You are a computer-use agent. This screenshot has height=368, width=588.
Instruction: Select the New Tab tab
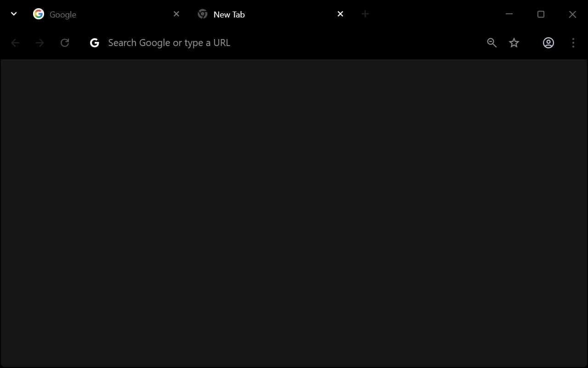click(x=271, y=14)
